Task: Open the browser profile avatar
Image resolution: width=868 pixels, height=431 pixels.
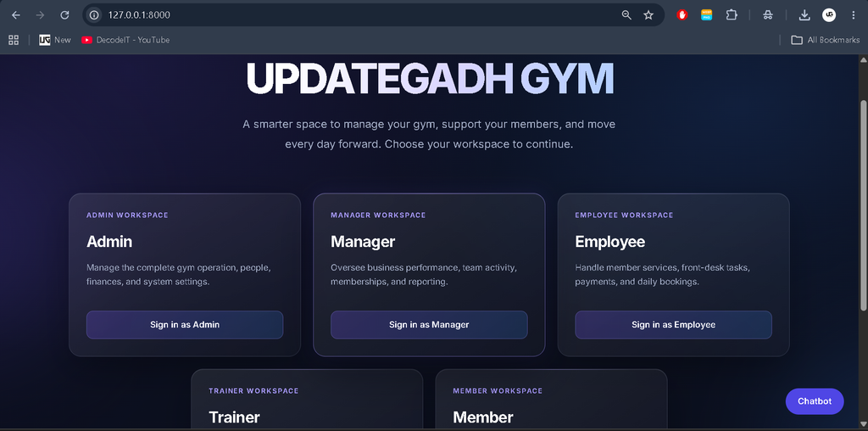Action: (829, 15)
